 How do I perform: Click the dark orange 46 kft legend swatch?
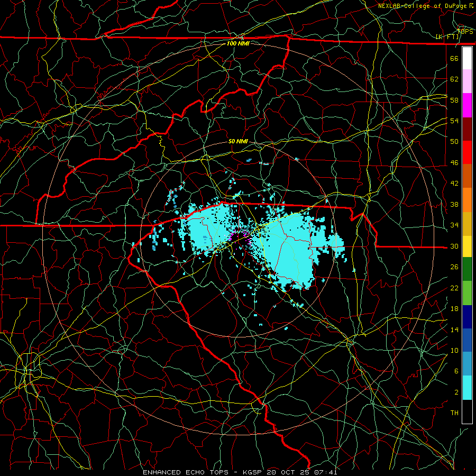point(467,176)
